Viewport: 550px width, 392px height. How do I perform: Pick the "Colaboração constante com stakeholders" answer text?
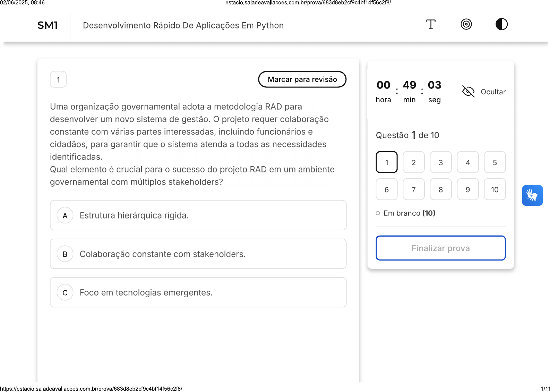tap(163, 254)
